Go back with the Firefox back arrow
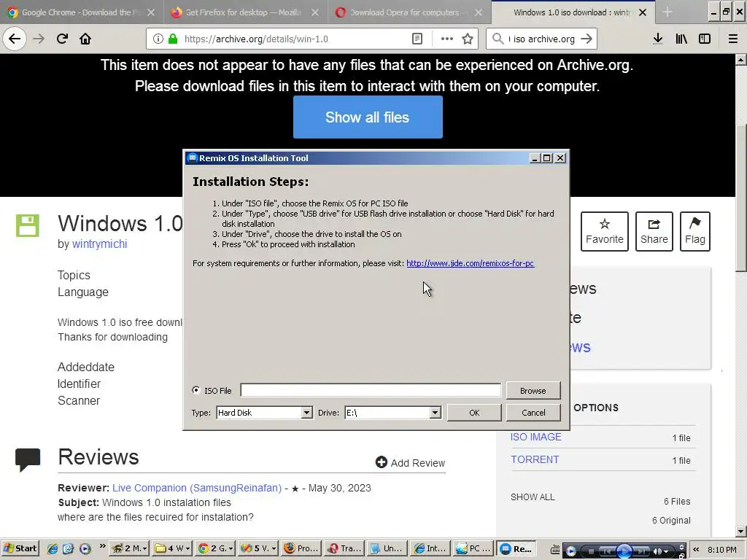The width and height of the screenshot is (747, 560). (x=15, y=39)
